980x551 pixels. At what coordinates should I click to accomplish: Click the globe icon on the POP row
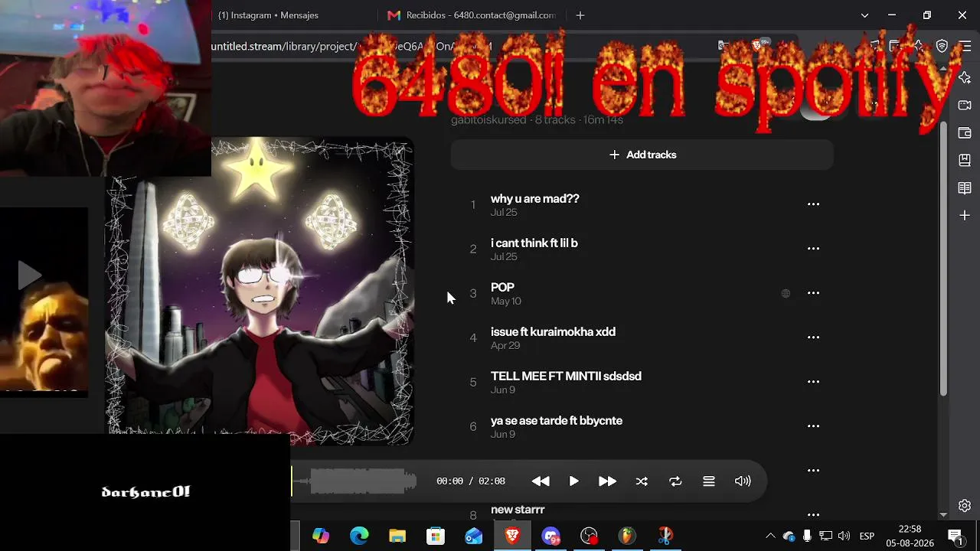coord(786,293)
